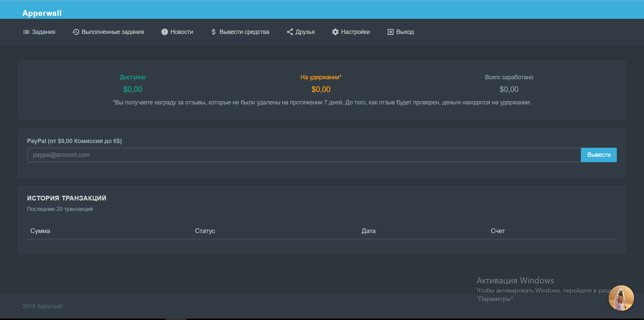
Task: Click the exit door icon
Action: tap(390, 32)
